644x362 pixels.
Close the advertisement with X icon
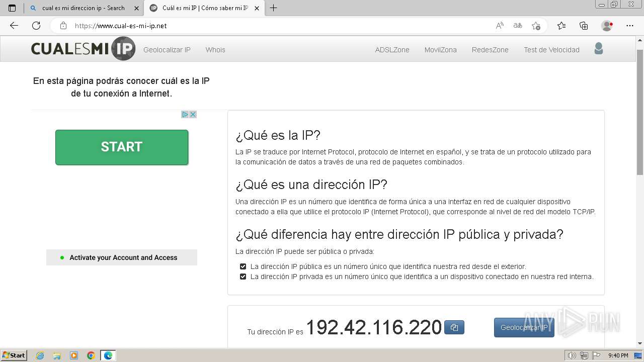point(193,115)
